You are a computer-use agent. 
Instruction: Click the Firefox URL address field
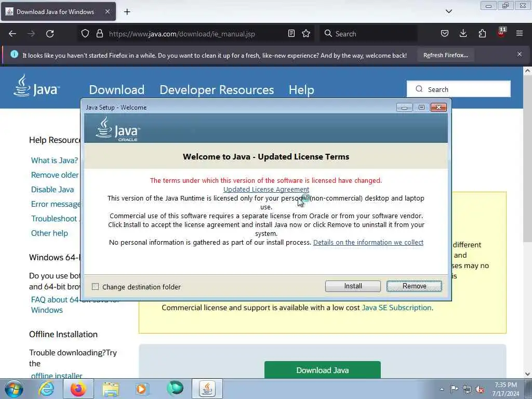(197, 34)
